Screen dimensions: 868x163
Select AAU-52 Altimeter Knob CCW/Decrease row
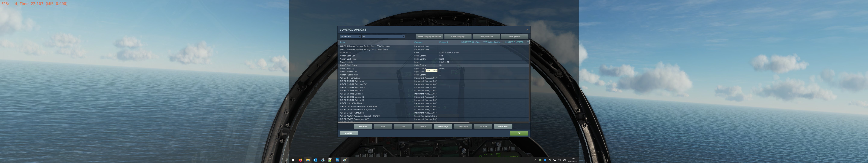(433, 46)
